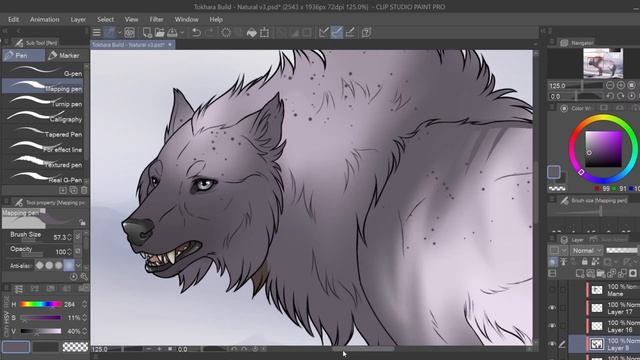Click the Opacity stepper arrows

click(69, 252)
